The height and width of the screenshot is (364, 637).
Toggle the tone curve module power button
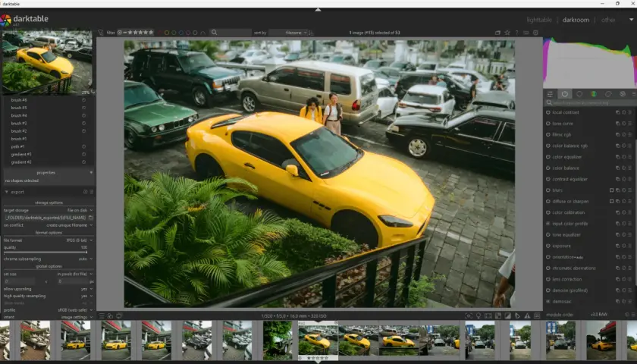pyautogui.click(x=548, y=124)
